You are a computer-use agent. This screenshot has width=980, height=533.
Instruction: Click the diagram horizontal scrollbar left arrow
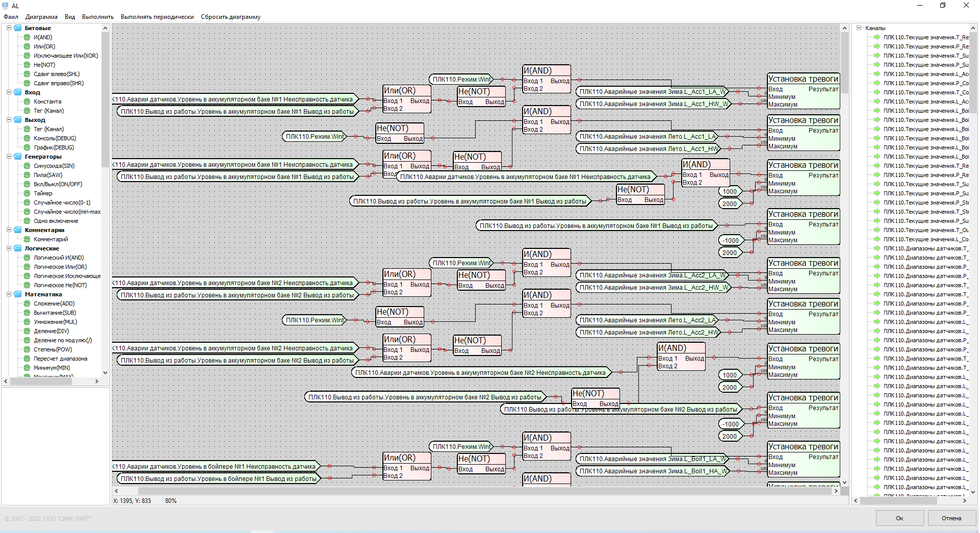(x=116, y=491)
